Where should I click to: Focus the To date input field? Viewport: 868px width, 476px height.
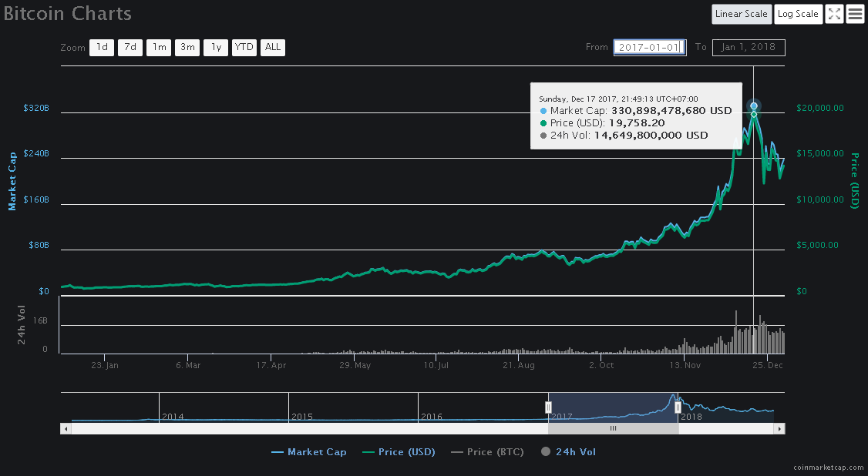(x=749, y=47)
